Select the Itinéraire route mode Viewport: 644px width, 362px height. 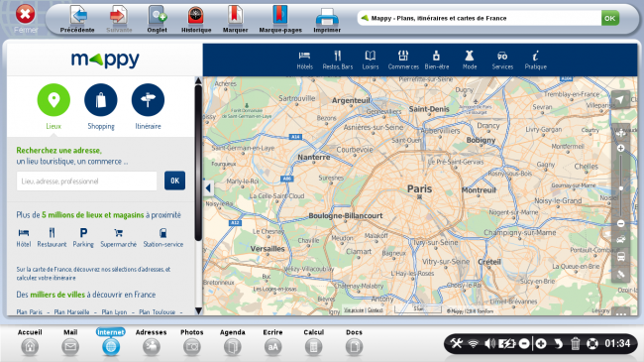(148, 107)
